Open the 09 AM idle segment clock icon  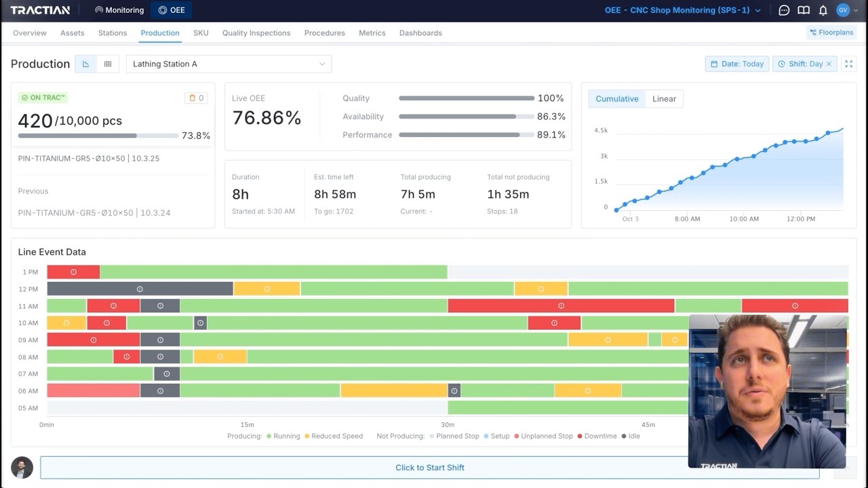pyautogui.click(x=160, y=340)
